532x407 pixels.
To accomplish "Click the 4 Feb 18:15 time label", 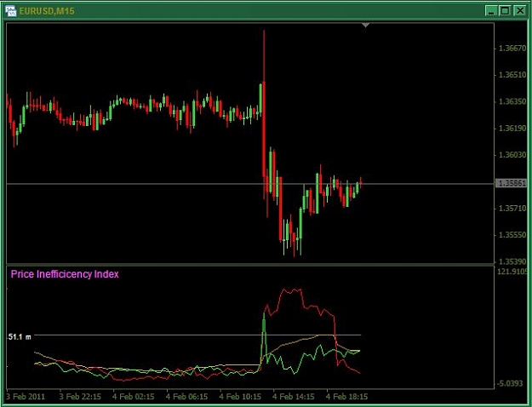I will click(x=346, y=396).
